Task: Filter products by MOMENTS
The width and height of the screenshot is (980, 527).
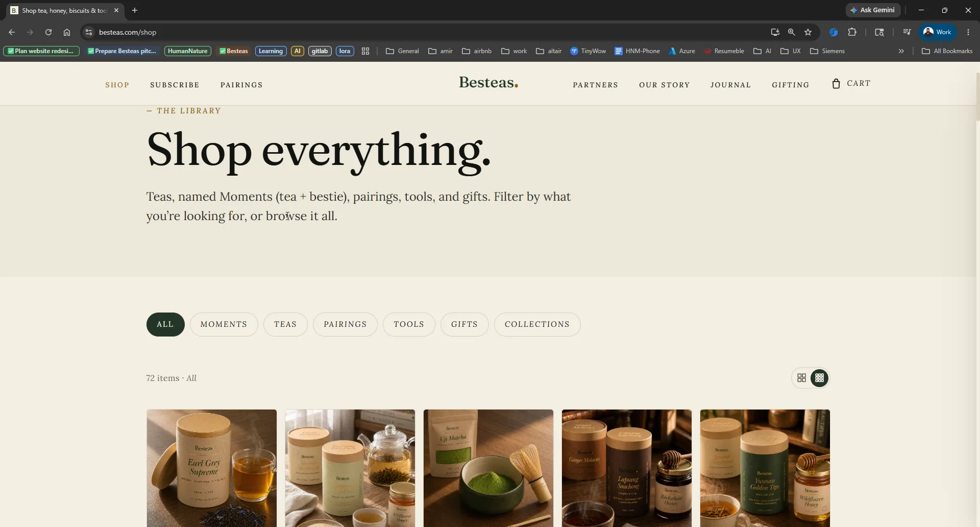Action: 224,324
